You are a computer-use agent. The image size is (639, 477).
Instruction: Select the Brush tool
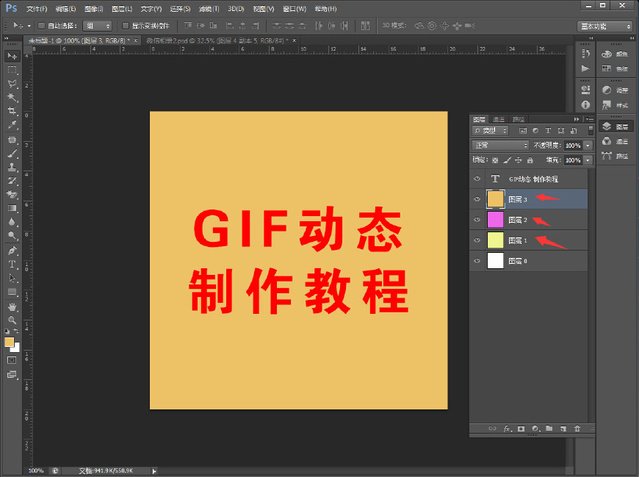(12, 154)
